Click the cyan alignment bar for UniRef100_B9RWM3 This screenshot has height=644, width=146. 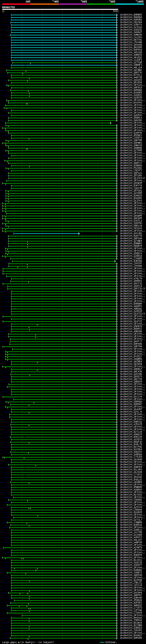pyautogui.click(x=64, y=15)
